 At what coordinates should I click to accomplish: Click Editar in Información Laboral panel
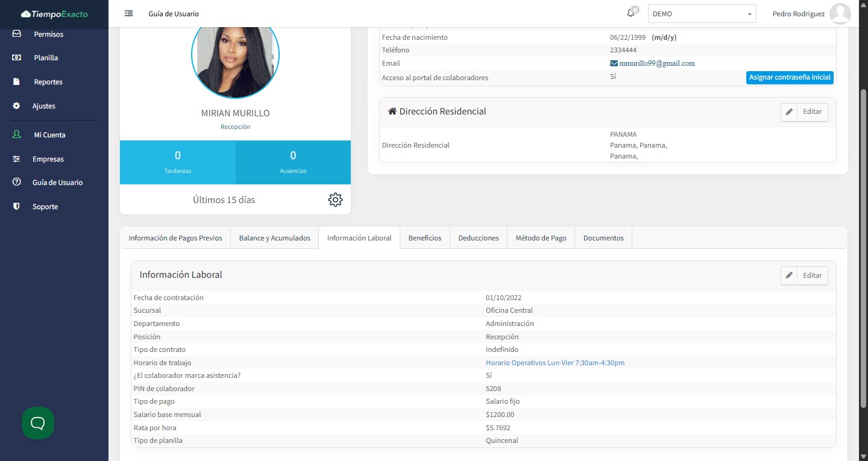pos(804,275)
